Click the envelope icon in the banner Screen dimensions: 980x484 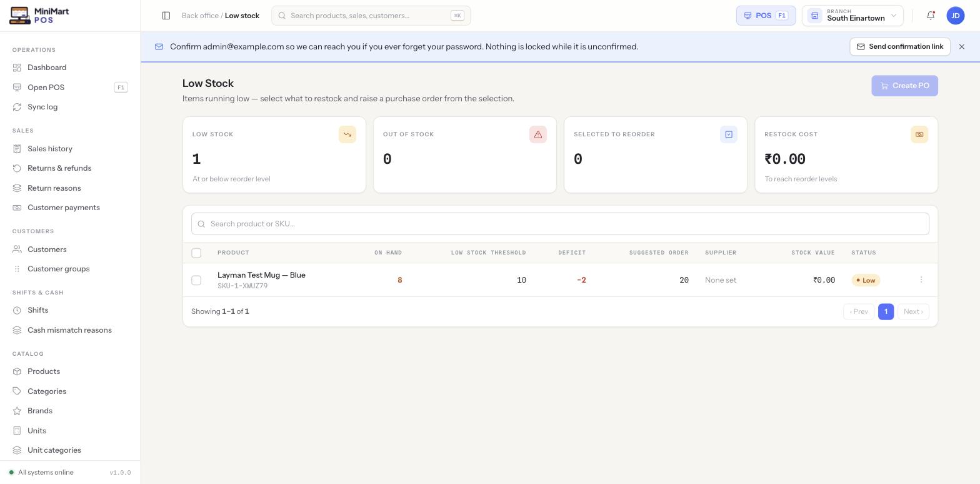[159, 47]
